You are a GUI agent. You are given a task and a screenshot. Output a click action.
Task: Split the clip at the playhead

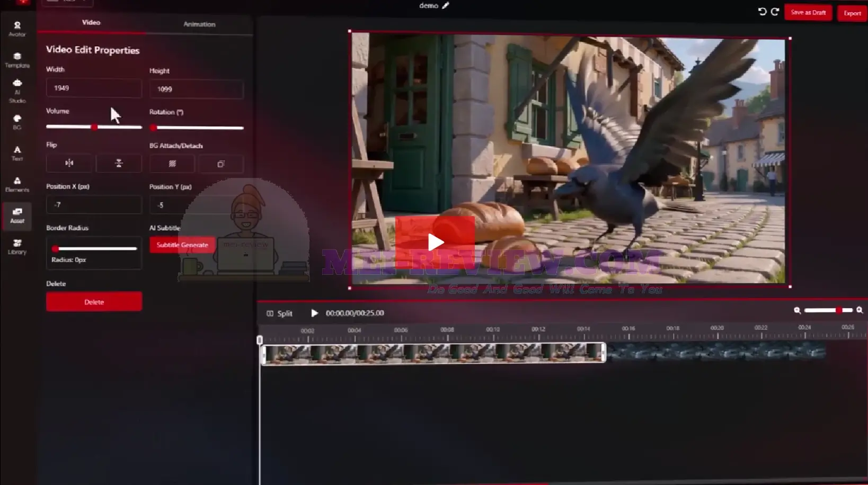[x=279, y=313]
